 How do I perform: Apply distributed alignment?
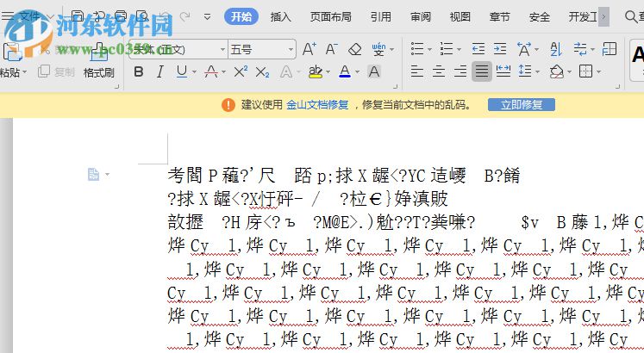pos(503,71)
